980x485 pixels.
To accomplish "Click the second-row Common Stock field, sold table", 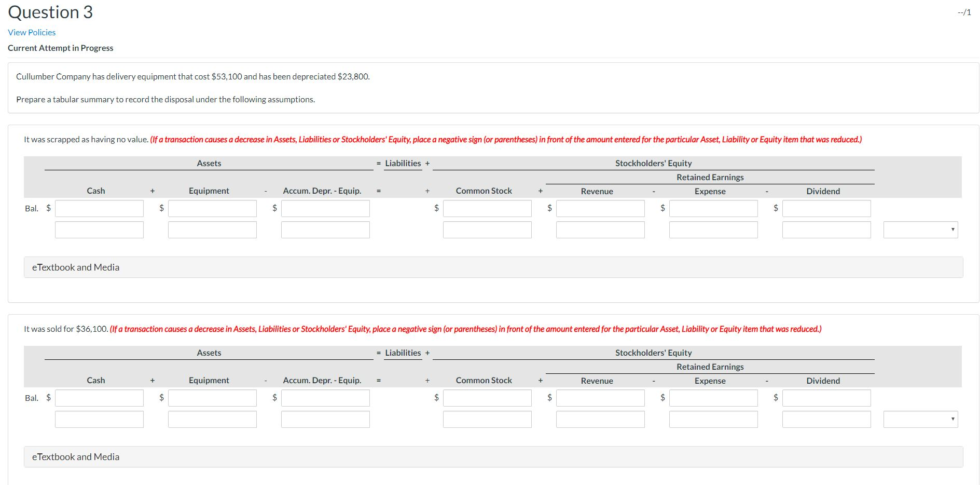I will pos(487,419).
